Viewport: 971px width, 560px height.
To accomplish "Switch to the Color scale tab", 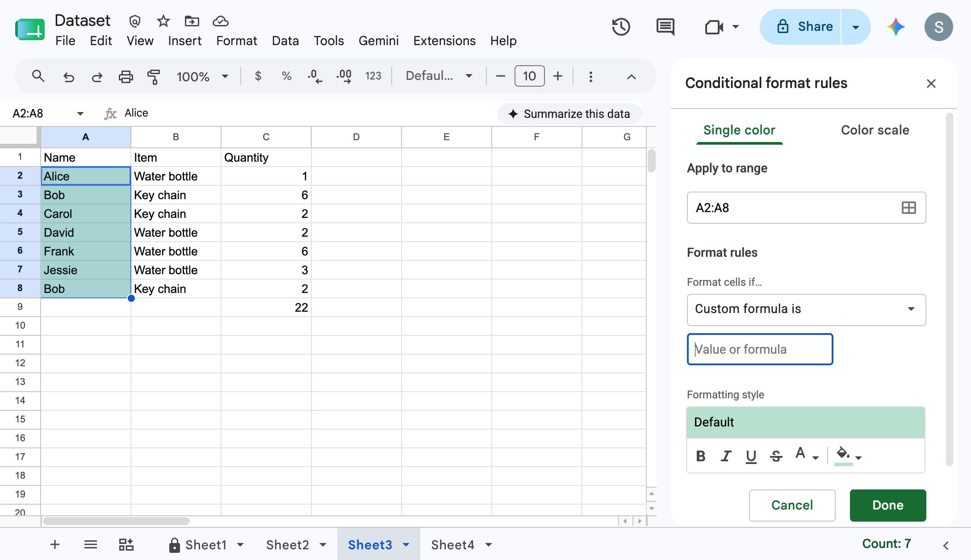I will click(875, 130).
